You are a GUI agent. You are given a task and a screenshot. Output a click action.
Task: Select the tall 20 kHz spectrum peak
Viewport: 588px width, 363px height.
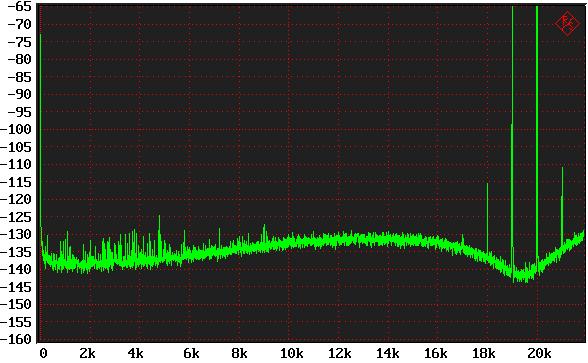click(537, 135)
